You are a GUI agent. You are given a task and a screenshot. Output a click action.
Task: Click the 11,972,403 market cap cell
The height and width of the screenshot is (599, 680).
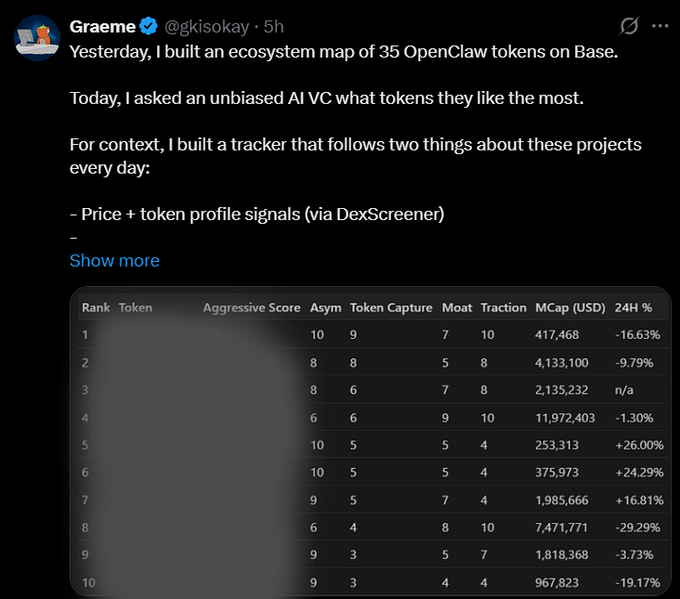571,416
